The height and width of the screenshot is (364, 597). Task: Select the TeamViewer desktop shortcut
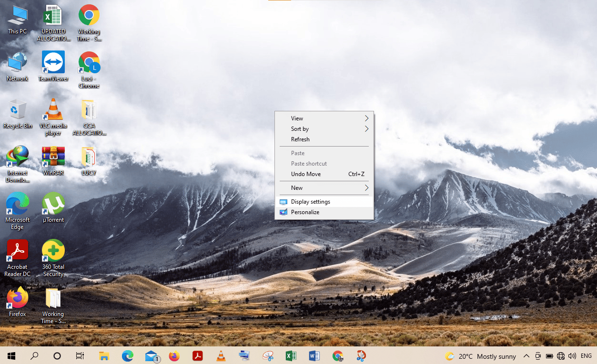(x=53, y=67)
